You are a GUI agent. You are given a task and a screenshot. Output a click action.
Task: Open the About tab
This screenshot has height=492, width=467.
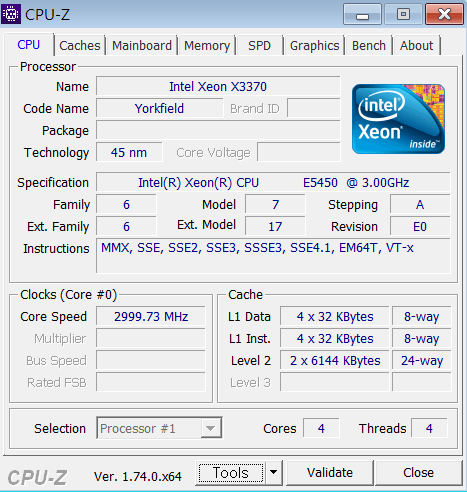[x=417, y=46]
